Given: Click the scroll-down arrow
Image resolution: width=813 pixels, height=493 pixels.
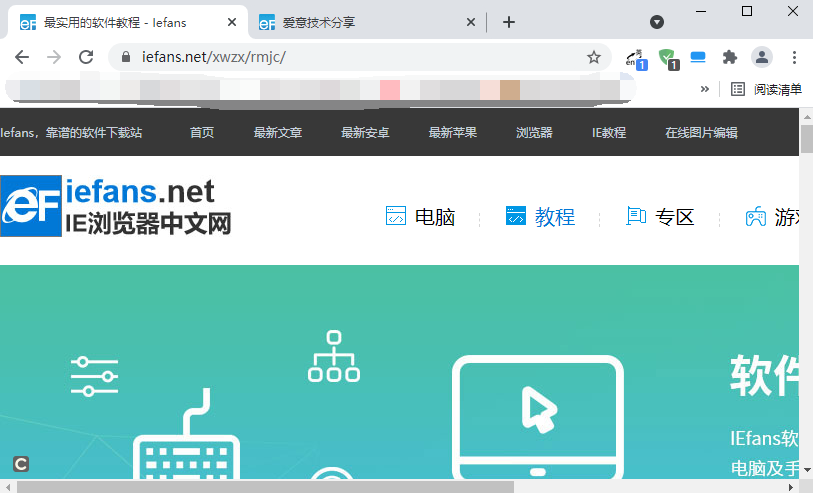Looking at the screenshot, I should tap(807, 470).
